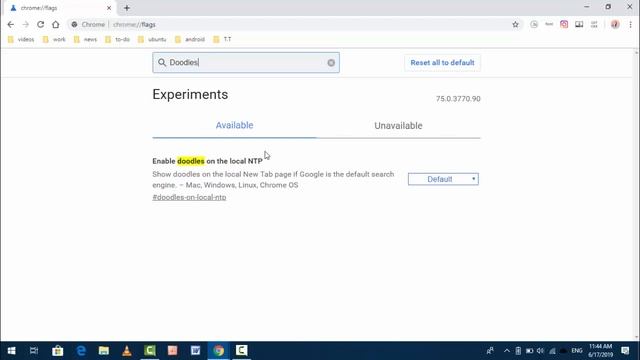
Task: Expand the Default dropdown for doodles flag
Action: (443, 179)
